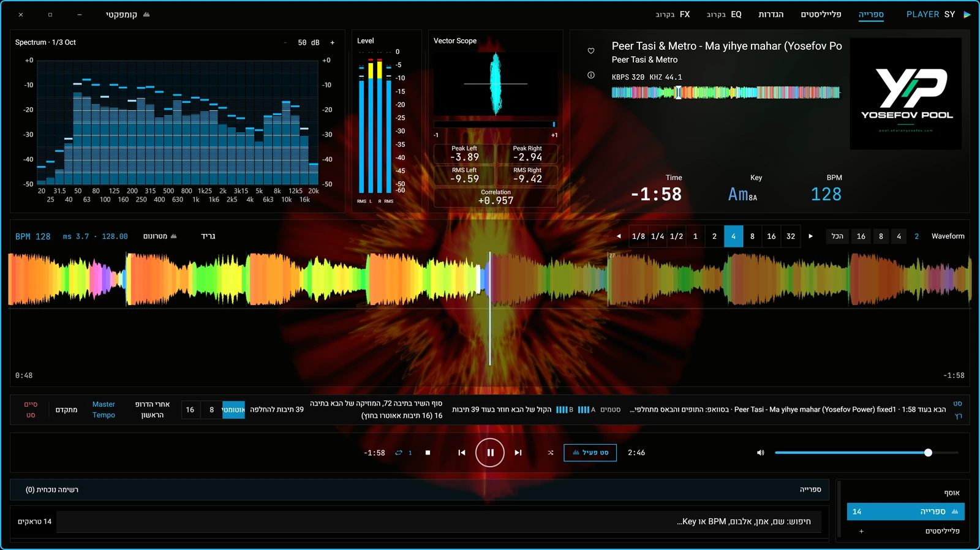Toggle the shuffle icon
This screenshot has width=980, height=550.
(x=551, y=453)
